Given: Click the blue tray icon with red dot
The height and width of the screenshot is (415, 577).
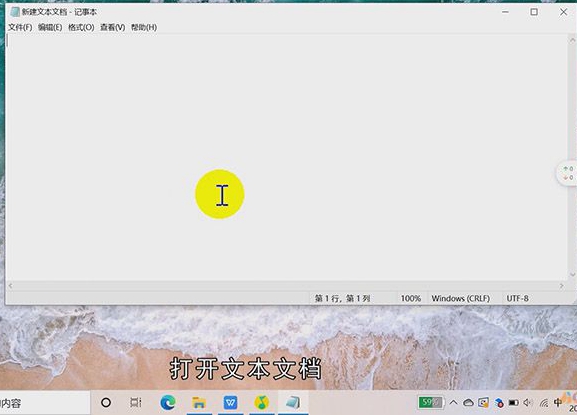Looking at the screenshot, I should pos(499,403).
